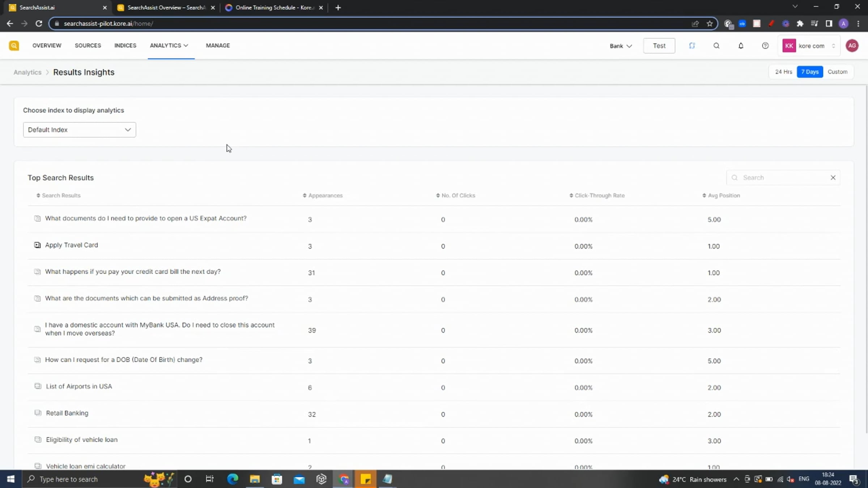This screenshot has height=488, width=868.
Task: Open the Bank app selector dropdown
Action: click(x=621, y=46)
